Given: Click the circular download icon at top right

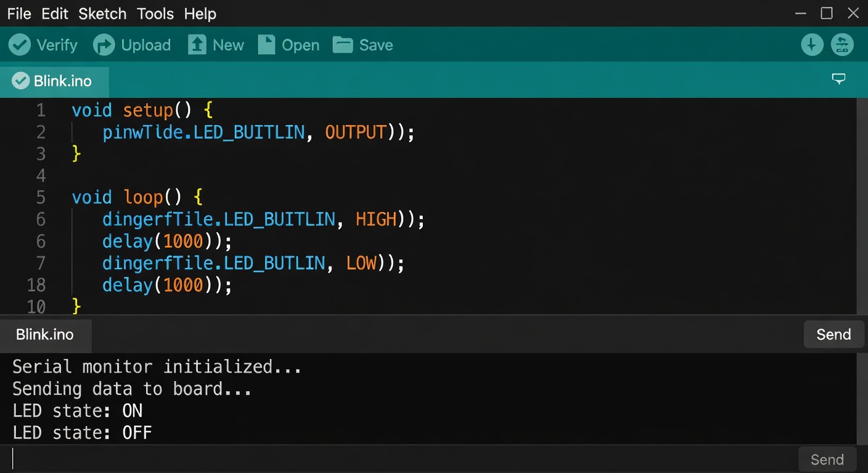Looking at the screenshot, I should point(812,44).
